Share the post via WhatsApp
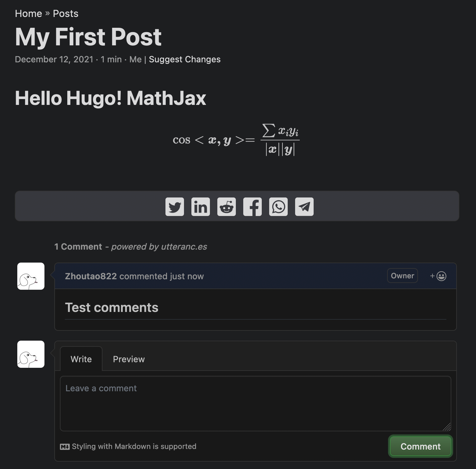The width and height of the screenshot is (476, 469). (x=278, y=207)
